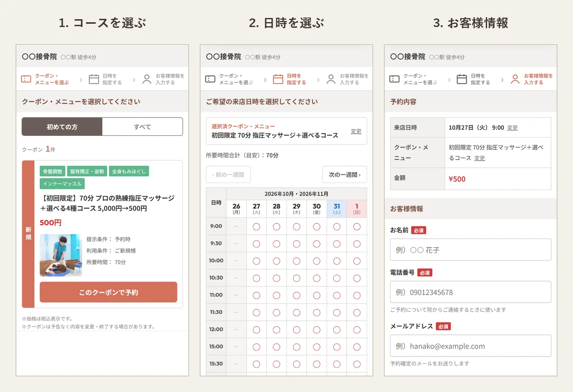Click the クーポン・メニューを選ぶ step on the customer-info screen
The image size is (573, 392).
(413, 79)
